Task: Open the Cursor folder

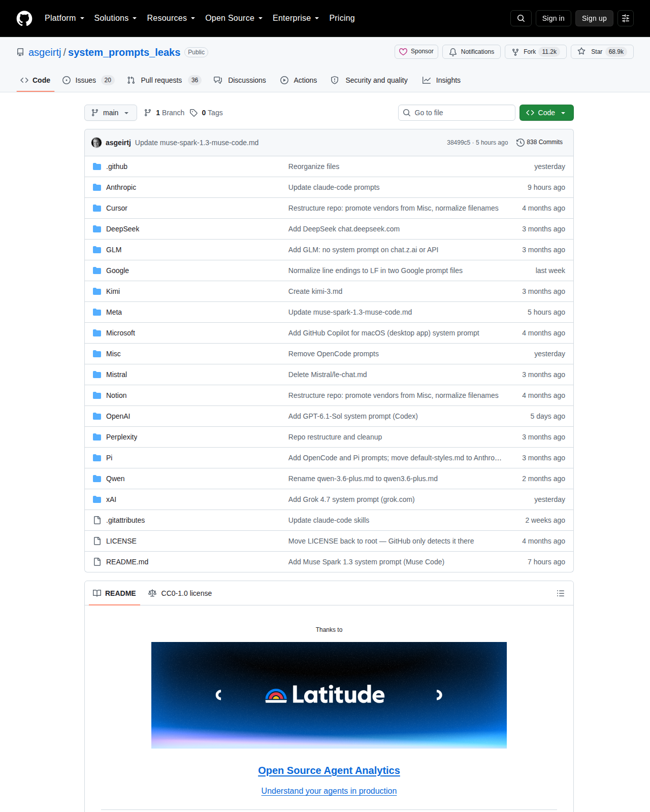Action: [117, 208]
